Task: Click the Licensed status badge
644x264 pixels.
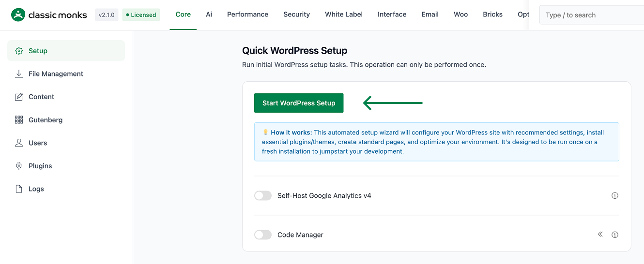Action: pos(141,15)
